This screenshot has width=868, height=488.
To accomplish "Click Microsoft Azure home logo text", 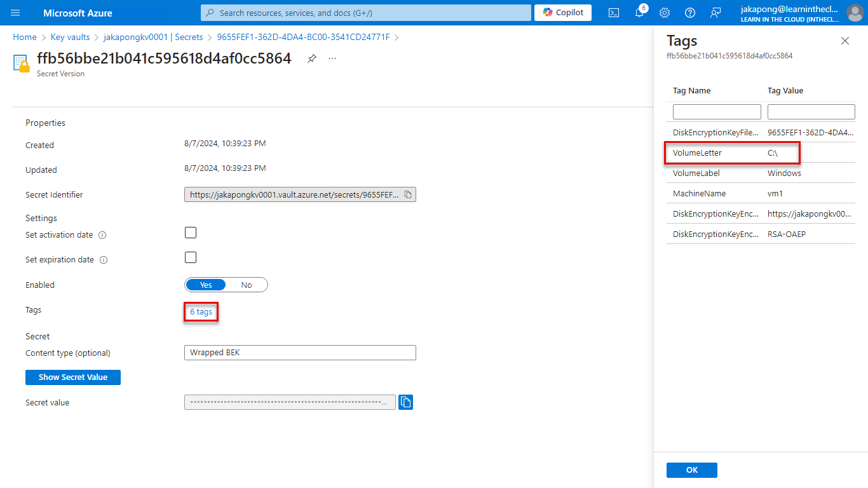I will click(x=78, y=13).
